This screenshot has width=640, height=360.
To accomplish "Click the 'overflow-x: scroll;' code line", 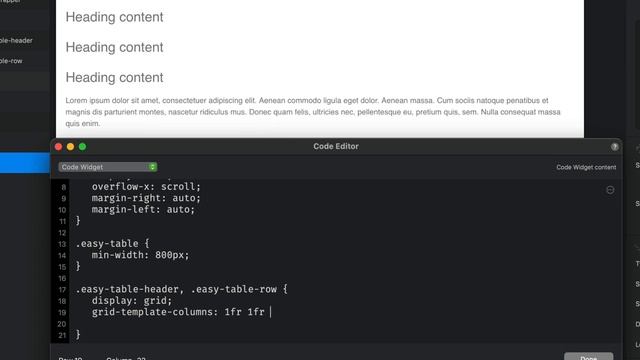I will coord(146,187).
